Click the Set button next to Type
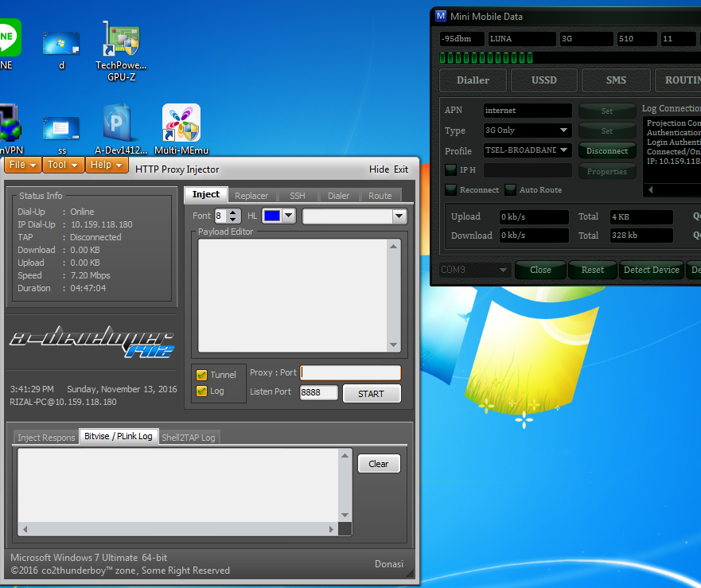 pos(607,131)
